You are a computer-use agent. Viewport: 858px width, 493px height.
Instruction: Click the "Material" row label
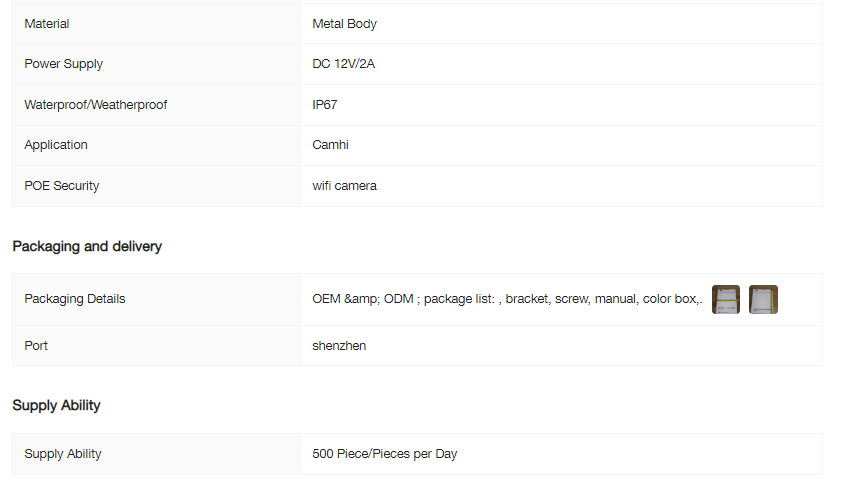47,24
